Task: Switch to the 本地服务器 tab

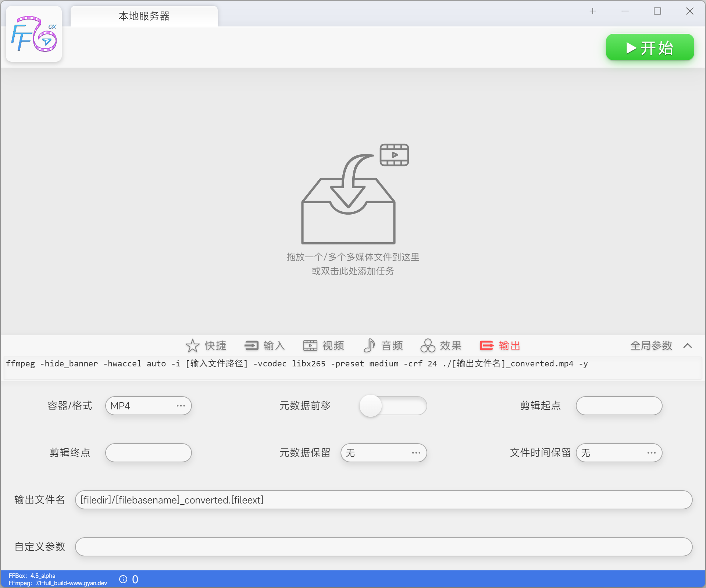Action: pos(144,16)
